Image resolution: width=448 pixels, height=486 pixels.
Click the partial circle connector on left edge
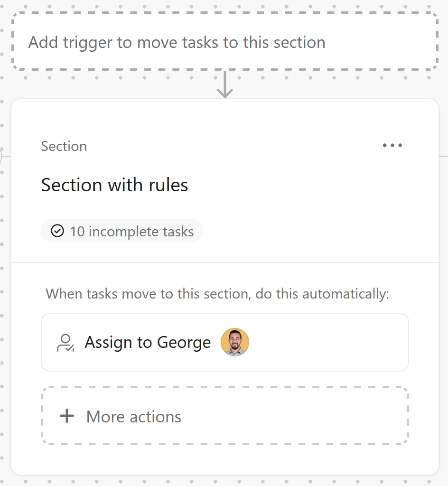tap(1, 156)
